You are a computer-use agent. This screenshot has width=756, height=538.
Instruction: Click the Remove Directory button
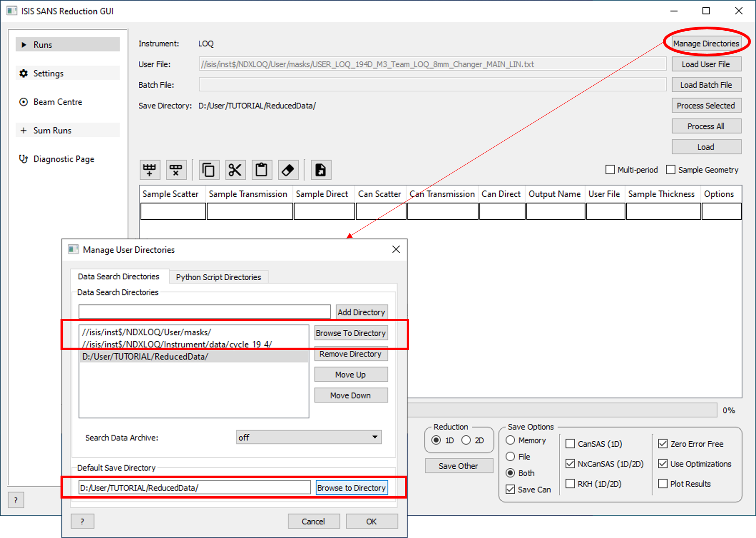pos(351,354)
